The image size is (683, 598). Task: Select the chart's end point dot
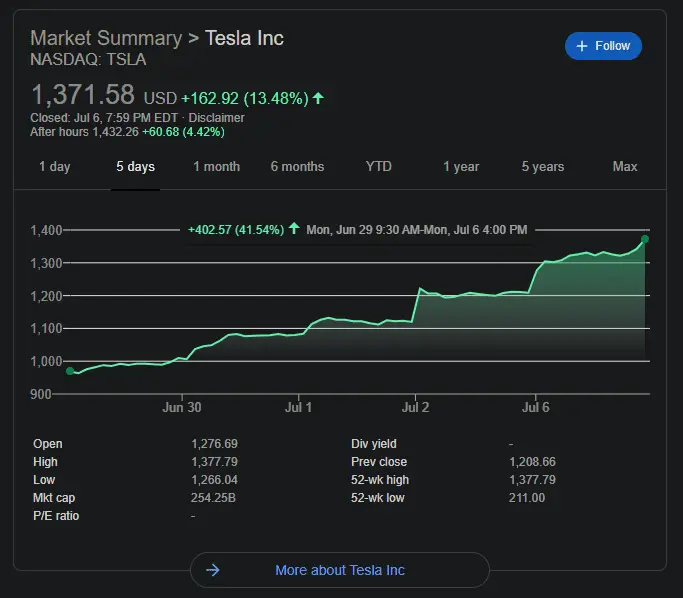coord(645,239)
